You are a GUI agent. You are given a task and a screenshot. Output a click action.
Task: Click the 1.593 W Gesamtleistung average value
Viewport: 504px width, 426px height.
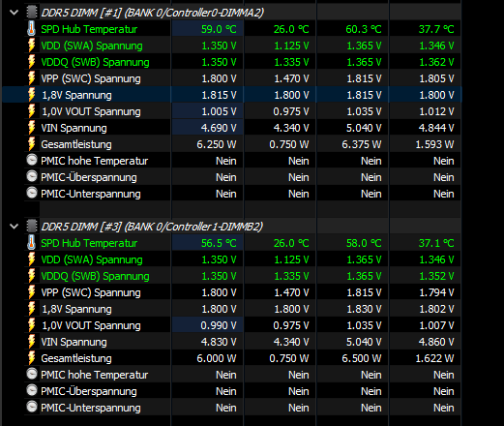(x=434, y=144)
